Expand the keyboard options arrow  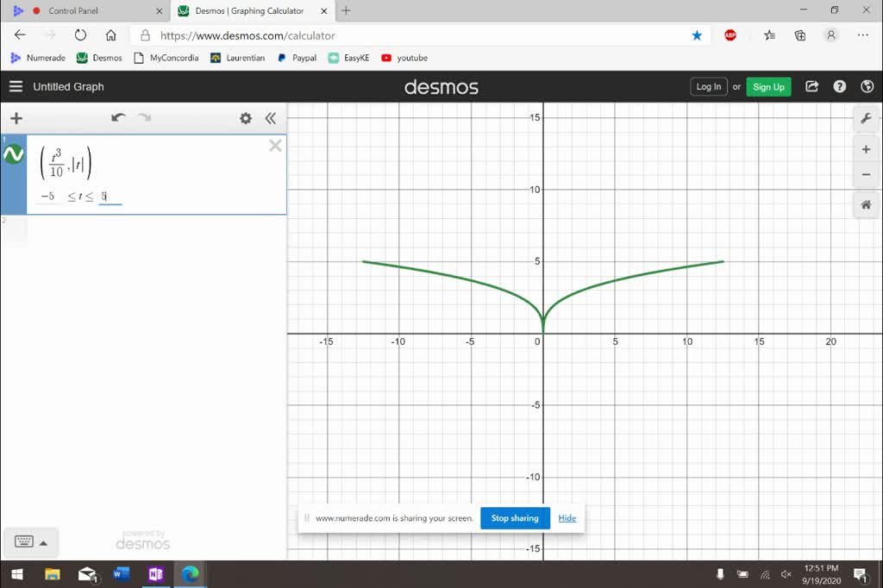point(45,542)
